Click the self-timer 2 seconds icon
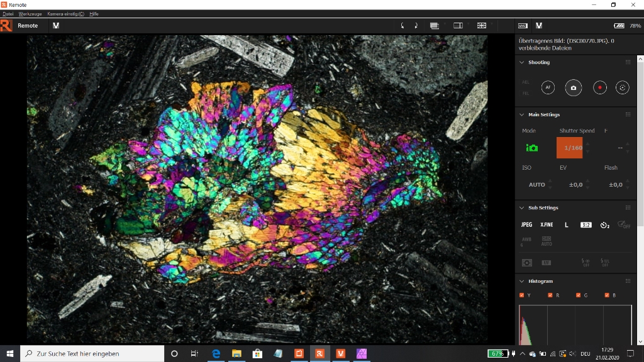 tap(604, 225)
